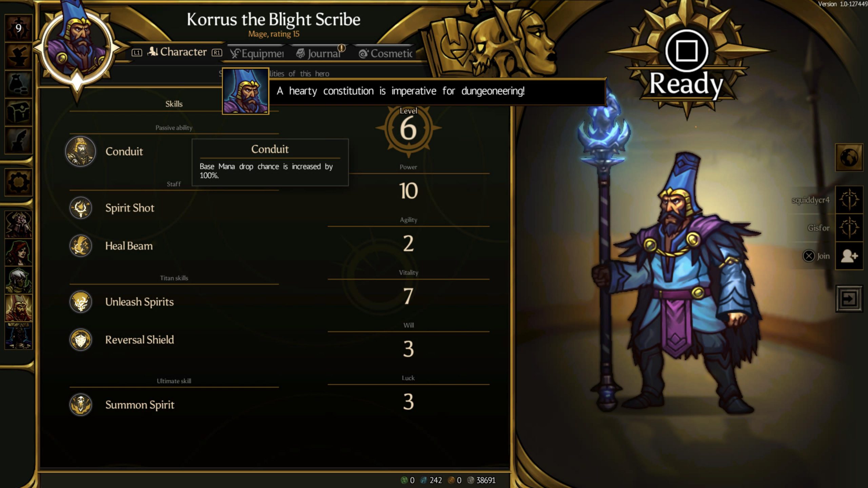Viewport: 868px width, 488px height.
Task: Switch to the Journal tab
Action: (319, 53)
